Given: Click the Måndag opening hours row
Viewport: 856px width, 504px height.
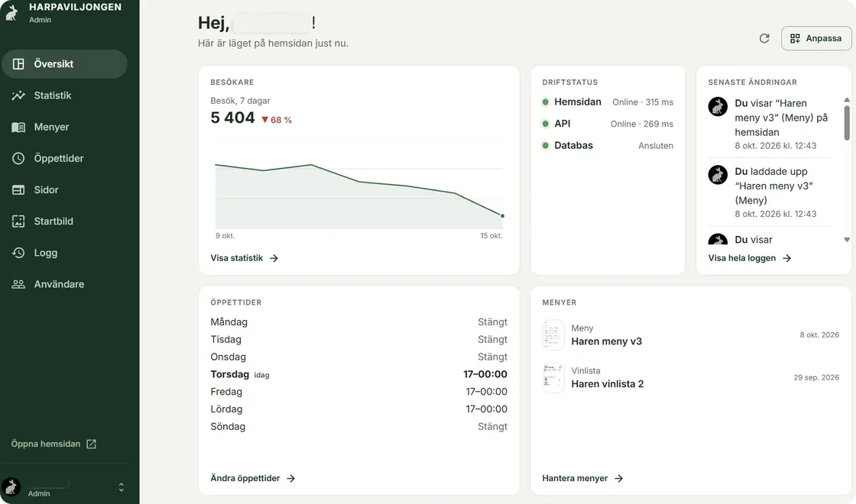Looking at the screenshot, I should [x=358, y=321].
